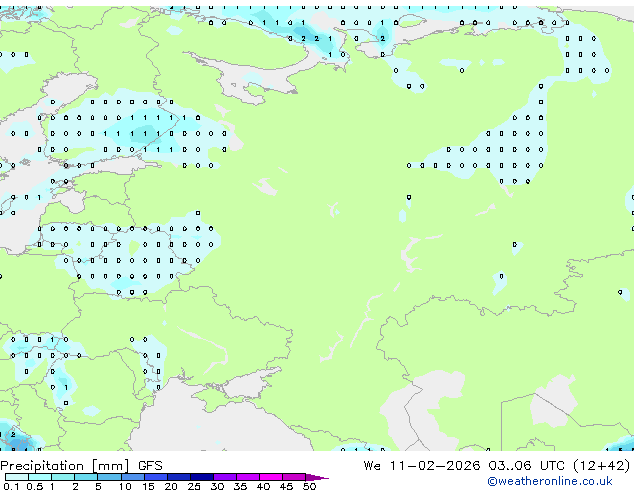Click the 0.5–1 mm legend color
Image resolution: width=634 pixels, height=490 pixels.
(x=40, y=477)
